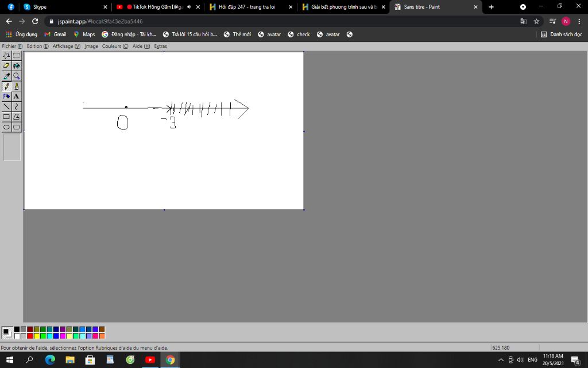Pick the straight Line tool

coord(6,106)
